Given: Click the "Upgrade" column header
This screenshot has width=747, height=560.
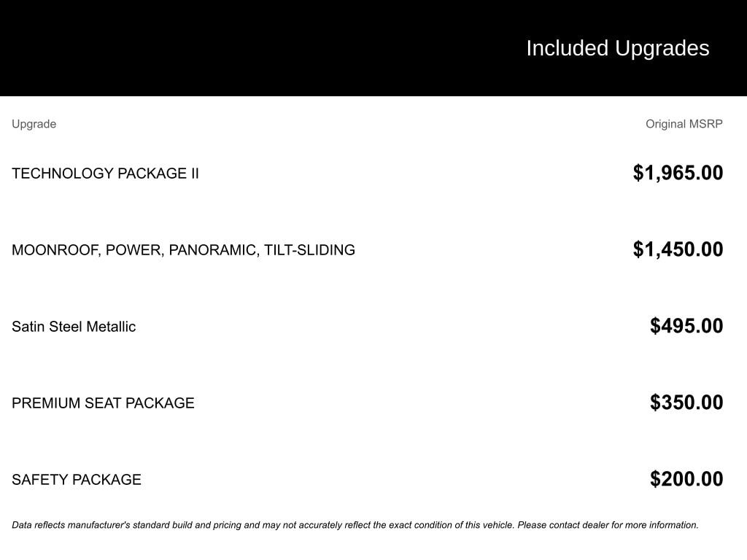Looking at the screenshot, I should pos(34,124).
